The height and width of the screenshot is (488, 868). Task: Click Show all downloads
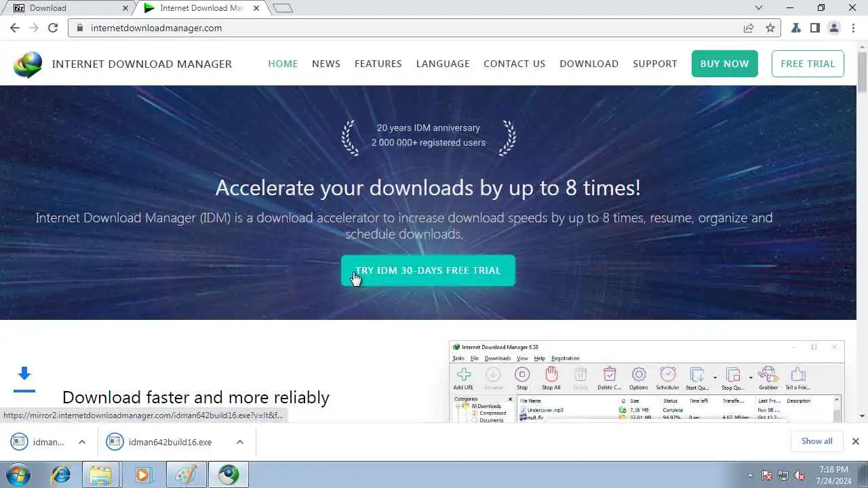point(816,441)
